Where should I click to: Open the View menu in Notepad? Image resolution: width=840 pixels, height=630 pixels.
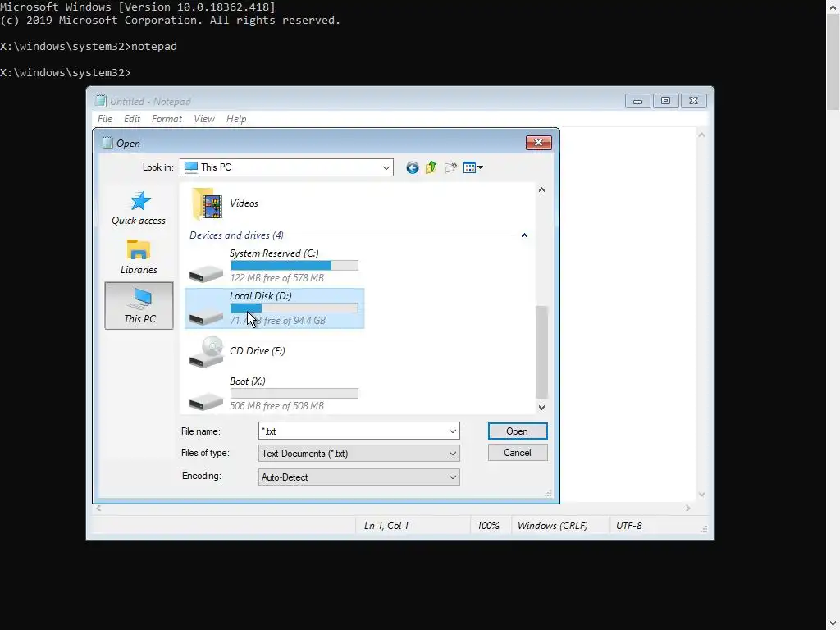pos(204,119)
